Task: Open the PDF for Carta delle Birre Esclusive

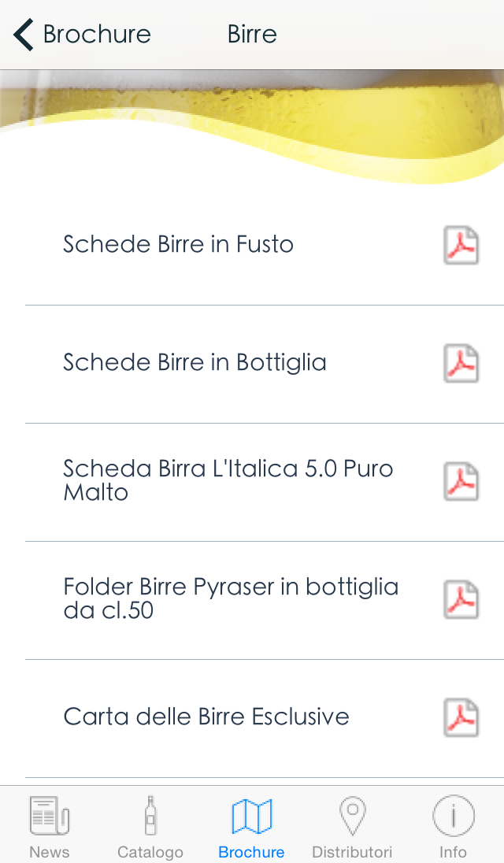Action: click(461, 717)
